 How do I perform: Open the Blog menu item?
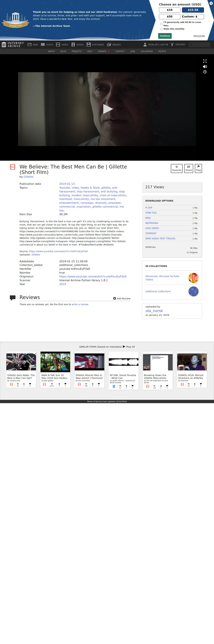63,51
